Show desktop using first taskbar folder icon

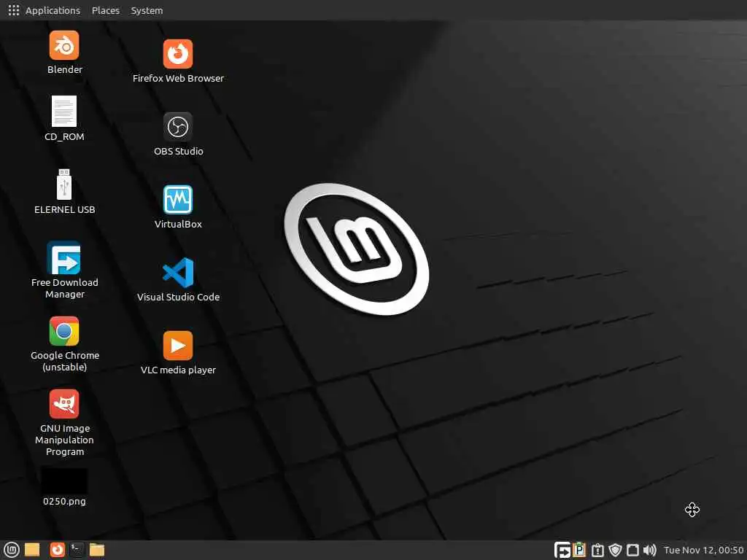32,550
